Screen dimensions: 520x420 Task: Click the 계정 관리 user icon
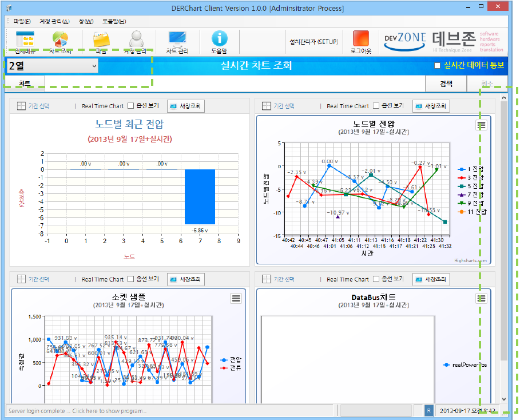click(136, 39)
